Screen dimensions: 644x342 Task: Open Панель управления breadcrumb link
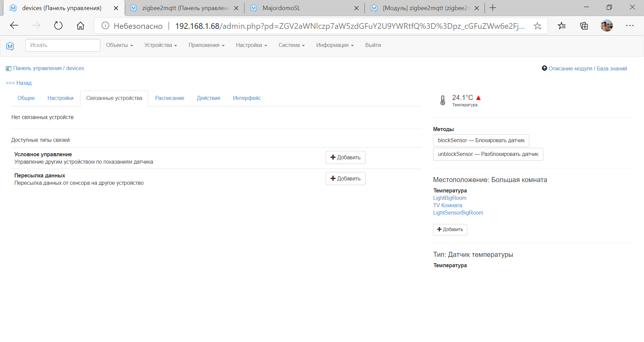click(x=38, y=68)
